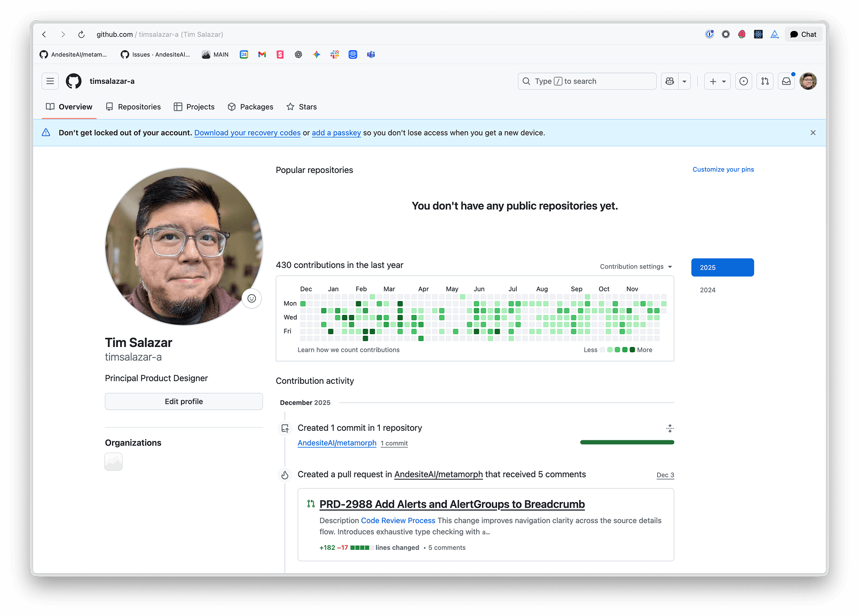The width and height of the screenshot is (859, 616).
Task: Switch contribution graph to 2024
Action: point(707,290)
